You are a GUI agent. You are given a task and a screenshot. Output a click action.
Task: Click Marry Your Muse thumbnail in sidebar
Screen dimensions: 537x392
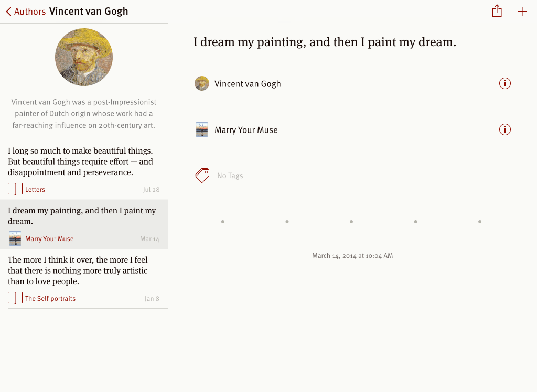click(15, 238)
